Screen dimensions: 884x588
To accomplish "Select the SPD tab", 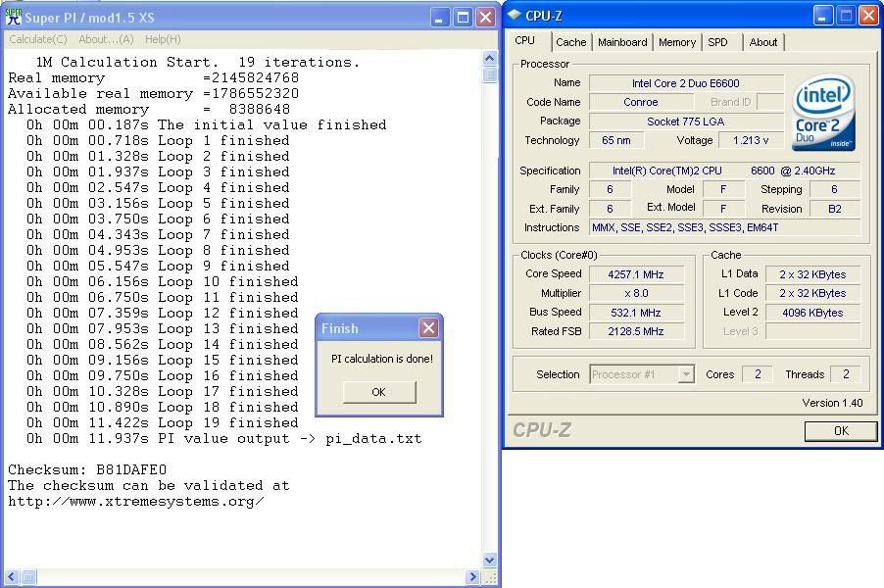I will (x=718, y=42).
